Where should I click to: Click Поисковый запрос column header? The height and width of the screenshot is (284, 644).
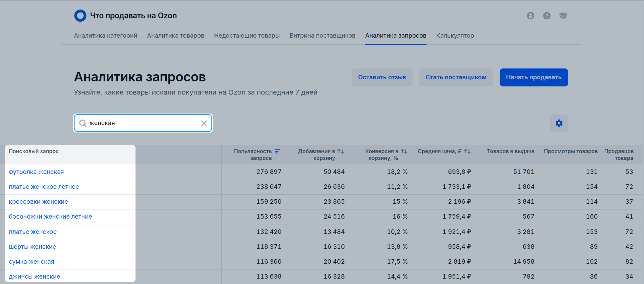34,151
